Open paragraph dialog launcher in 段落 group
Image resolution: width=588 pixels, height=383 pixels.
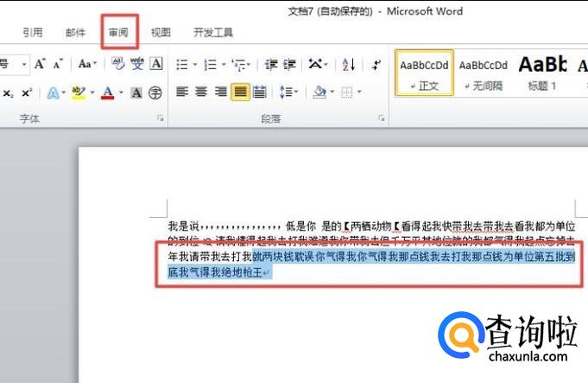coord(382,118)
